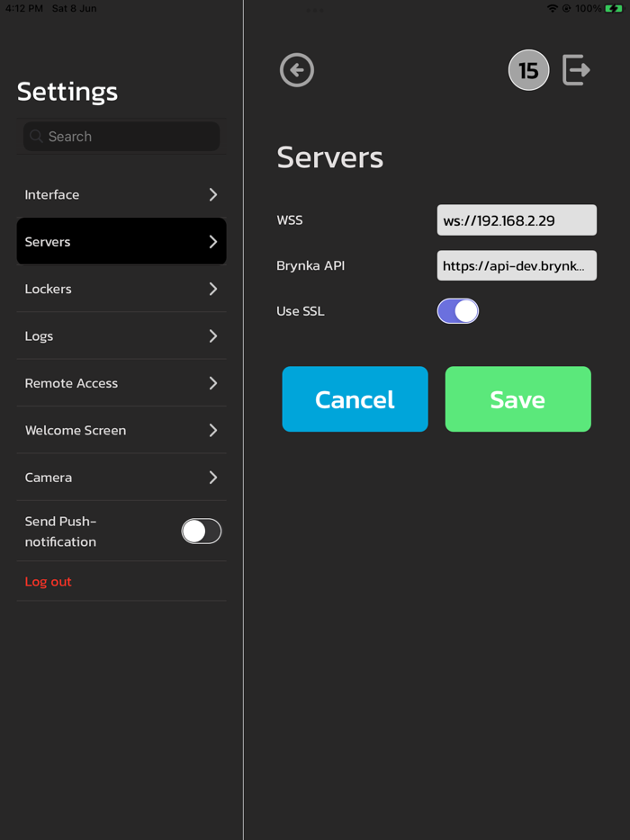The height and width of the screenshot is (840, 630).
Task: Open Welcome Screen settings item
Action: coord(121,430)
